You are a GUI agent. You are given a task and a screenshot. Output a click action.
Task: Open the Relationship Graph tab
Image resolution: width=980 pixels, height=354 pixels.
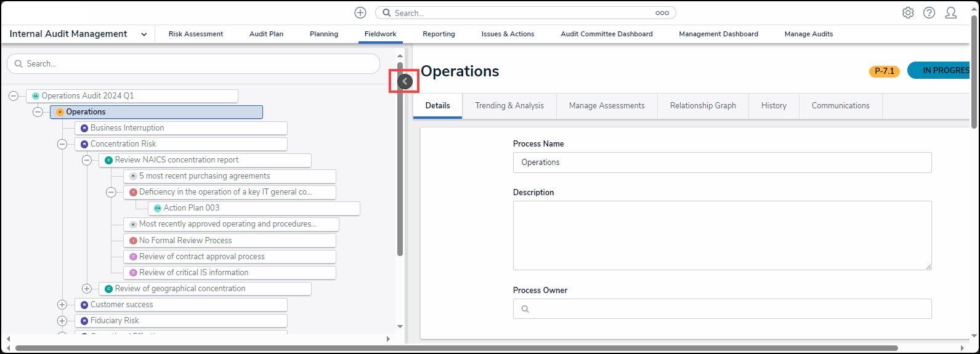point(703,106)
